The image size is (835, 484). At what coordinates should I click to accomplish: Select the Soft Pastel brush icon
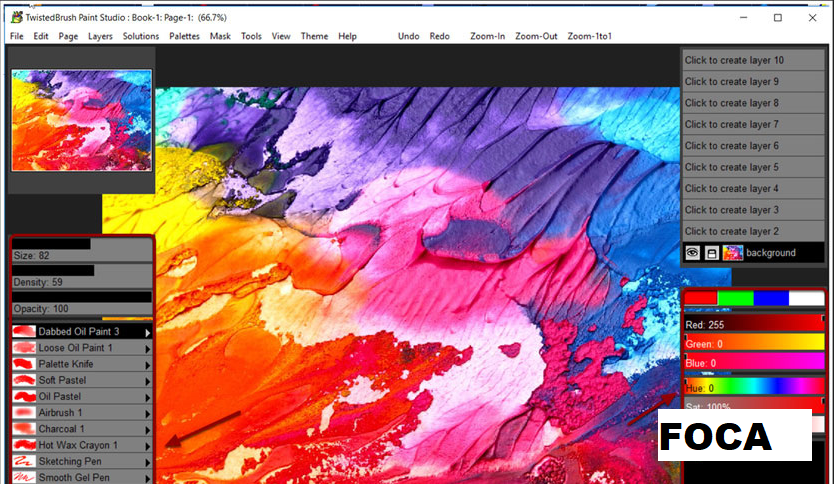pyautogui.click(x=24, y=380)
